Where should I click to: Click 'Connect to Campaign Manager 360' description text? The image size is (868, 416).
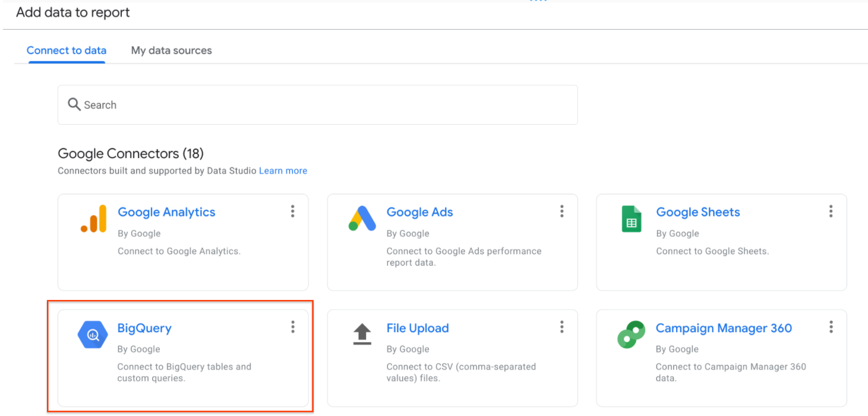tap(731, 367)
